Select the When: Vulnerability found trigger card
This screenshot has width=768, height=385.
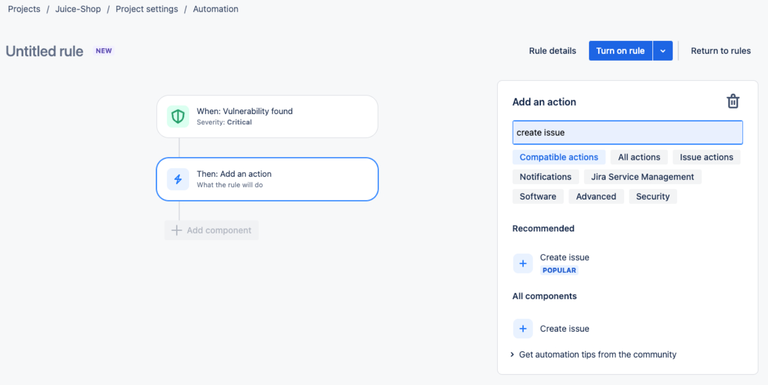click(x=267, y=117)
